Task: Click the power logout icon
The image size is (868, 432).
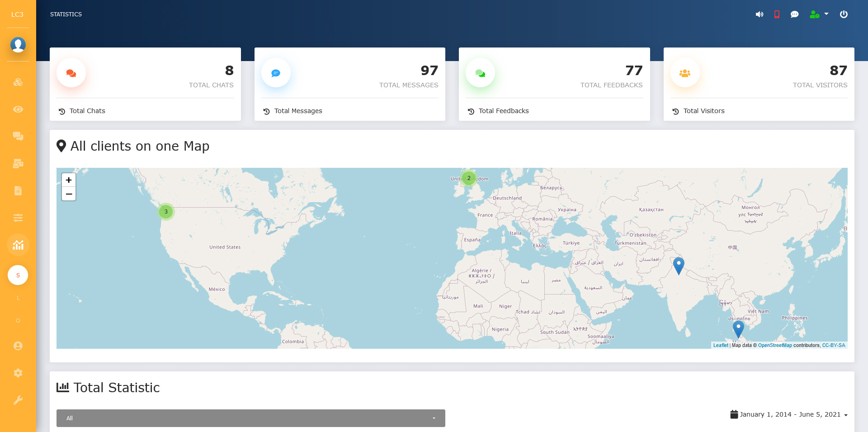Action: tap(844, 14)
